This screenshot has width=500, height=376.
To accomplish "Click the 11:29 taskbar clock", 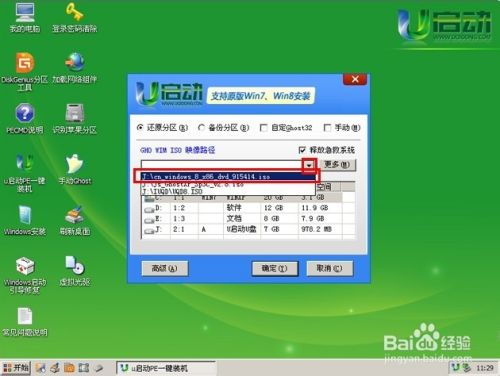I will 485,368.
